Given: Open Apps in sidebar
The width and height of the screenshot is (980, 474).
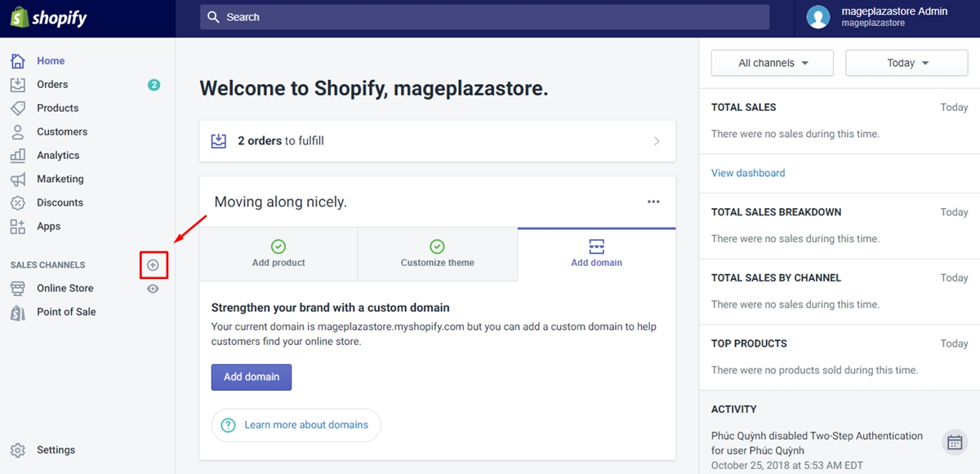Looking at the screenshot, I should (49, 226).
